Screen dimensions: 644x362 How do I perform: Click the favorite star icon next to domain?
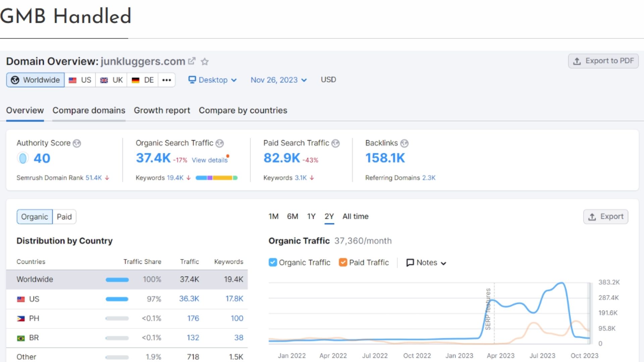click(205, 62)
